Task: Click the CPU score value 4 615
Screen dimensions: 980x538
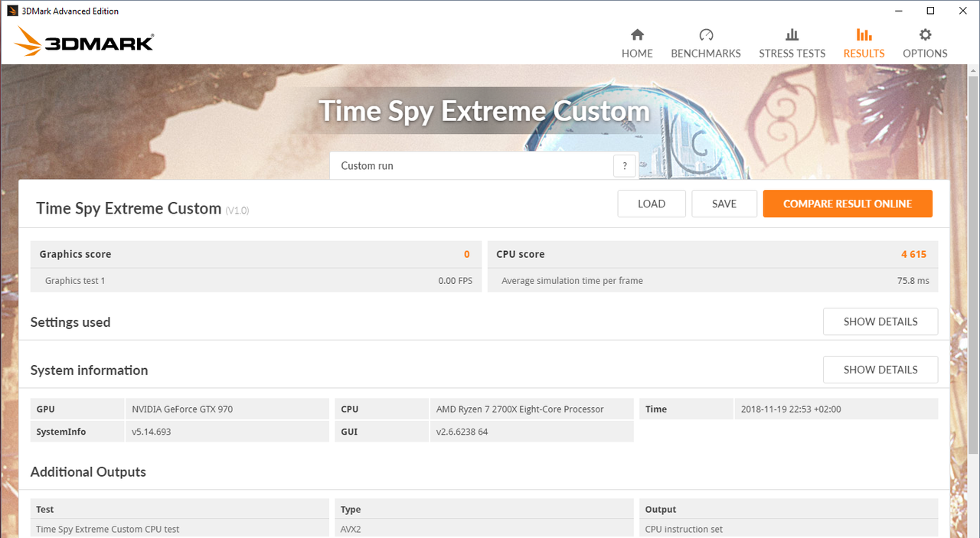Action: [x=914, y=254]
